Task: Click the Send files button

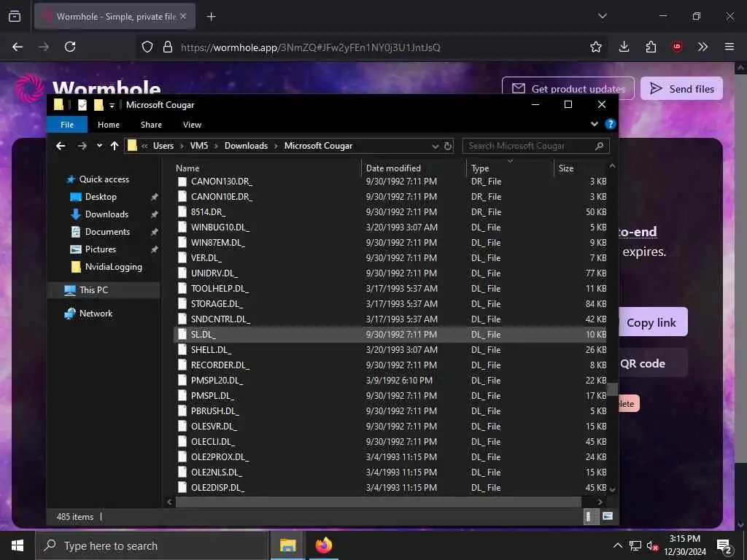Action: (x=681, y=88)
